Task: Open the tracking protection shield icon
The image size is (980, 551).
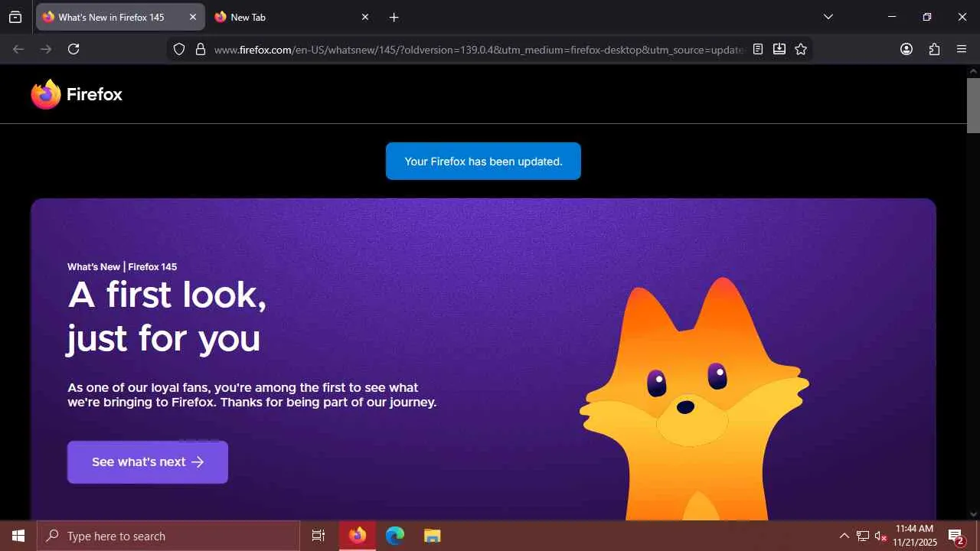Action: [x=179, y=49]
